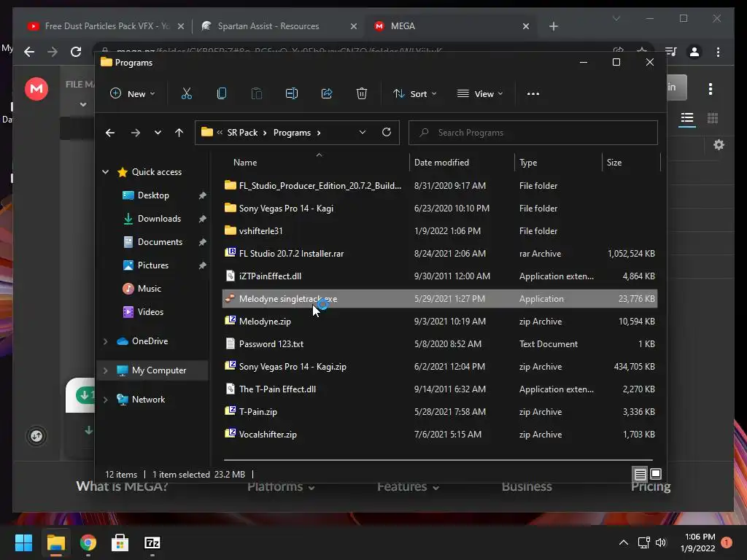Open the See more three-dot menu in Explorer
This screenshot has width=747, height=560.
coord(533,94)
